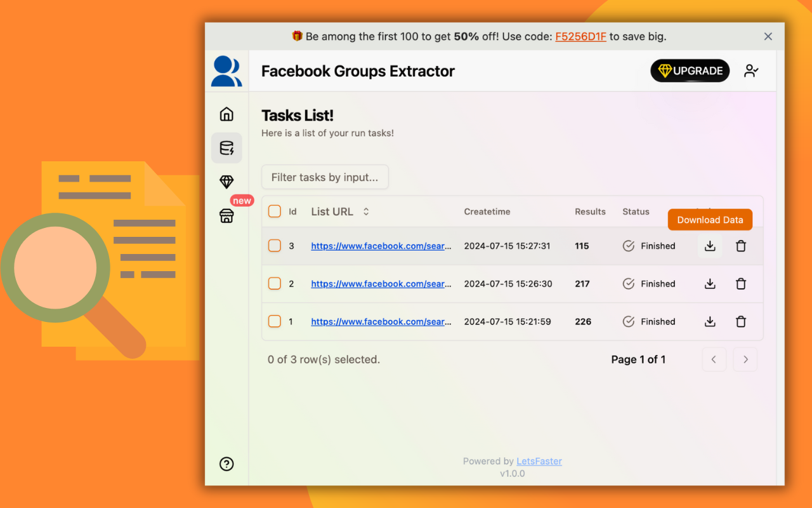Open Facebook URL of task 2

[x=381, y=284]
